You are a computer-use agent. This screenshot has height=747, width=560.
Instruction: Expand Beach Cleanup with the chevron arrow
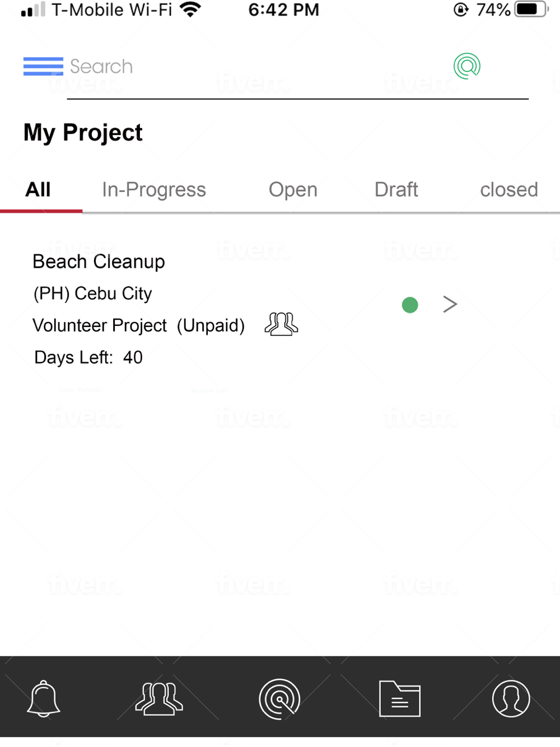(x=450, y=304)
